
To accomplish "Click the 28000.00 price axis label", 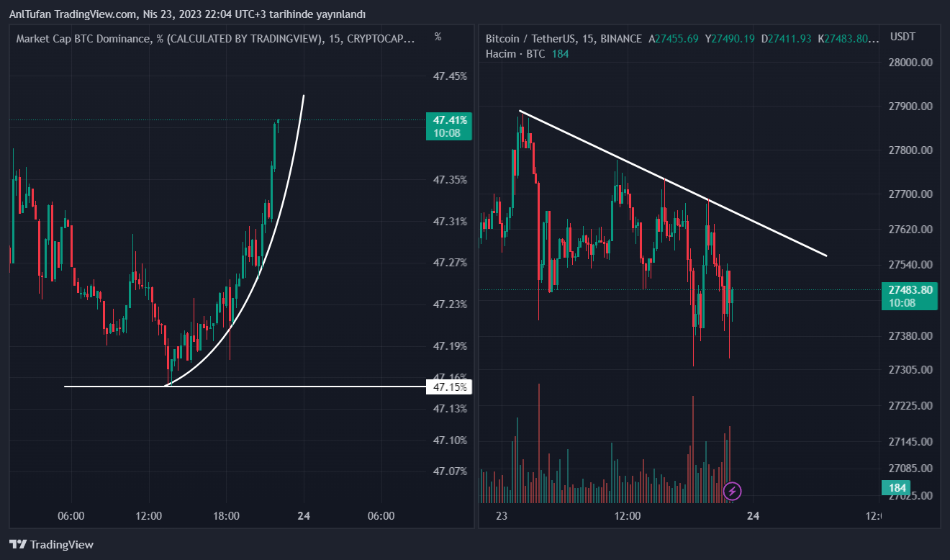I will (911, 63).
